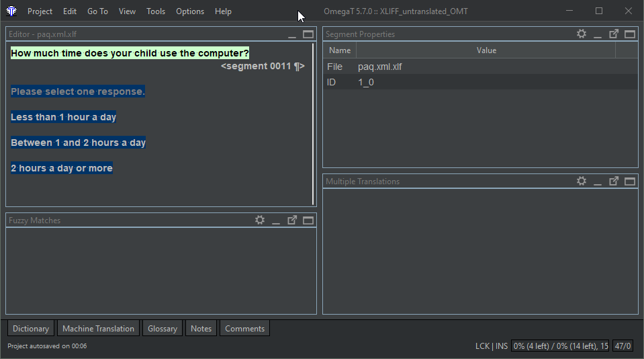
Task: Open the Project menu
Action: pyautogui.click(x=40, y=11)
